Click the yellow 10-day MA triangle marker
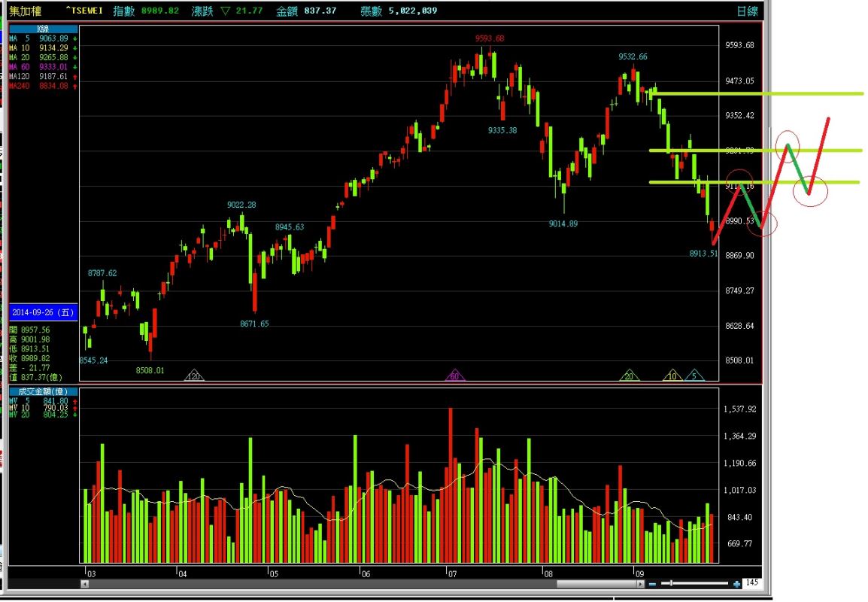The image size is (868, 602). 672,375
